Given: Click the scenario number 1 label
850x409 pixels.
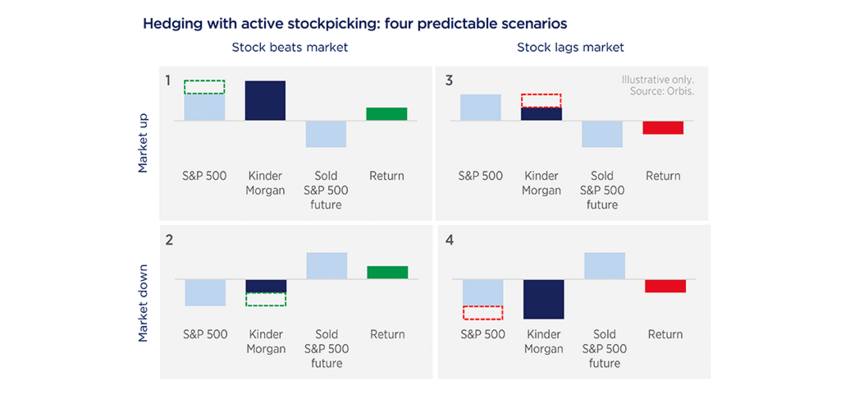Looking at the screenshot, I should 170,79.
